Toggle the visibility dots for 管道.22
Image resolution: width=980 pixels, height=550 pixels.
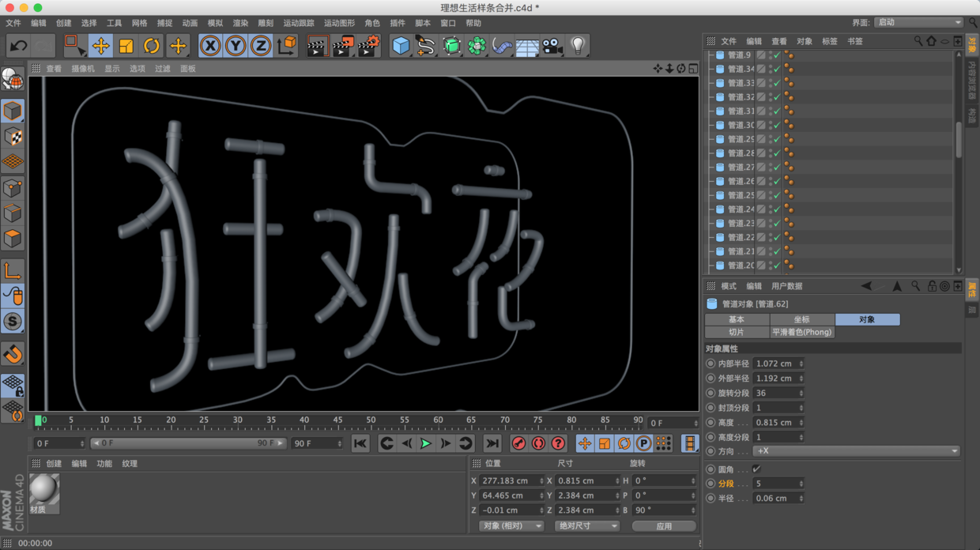(771, 237)
